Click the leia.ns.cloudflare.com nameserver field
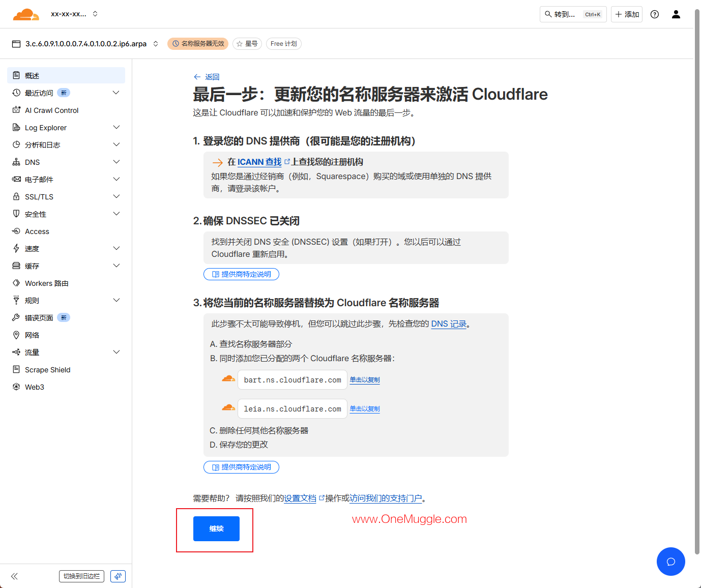This screenshot has width=701, height=588. pyautogui.click(x=293, y=408)
